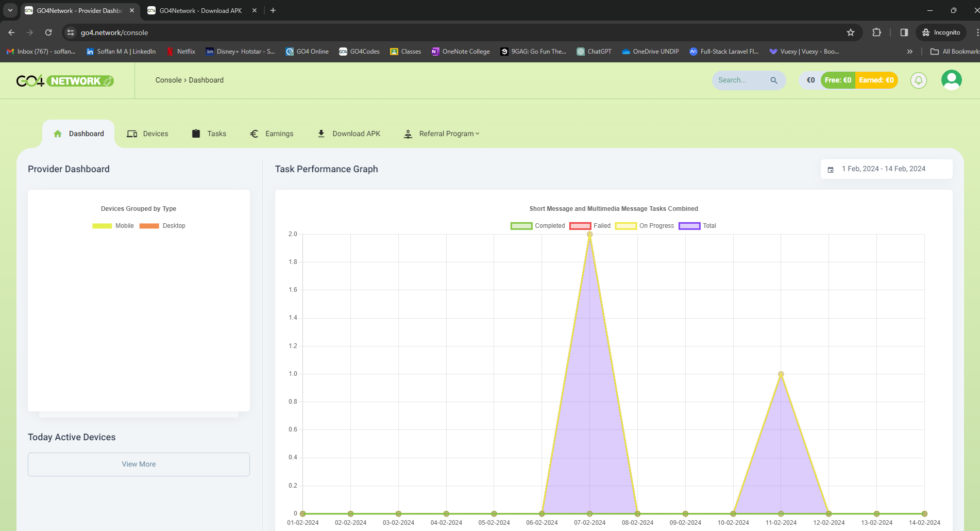Open the 9GAG bookmark
The width and height of the screenshot is (980, 531).
533,52
